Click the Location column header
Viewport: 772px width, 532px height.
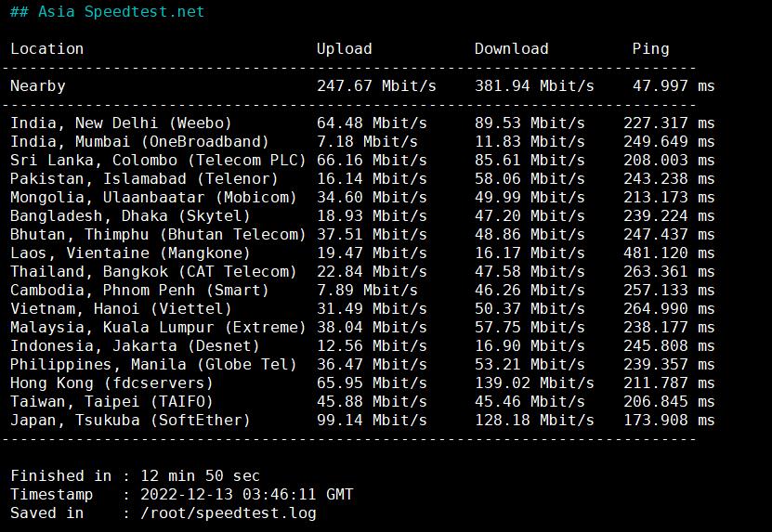[46, 49]
